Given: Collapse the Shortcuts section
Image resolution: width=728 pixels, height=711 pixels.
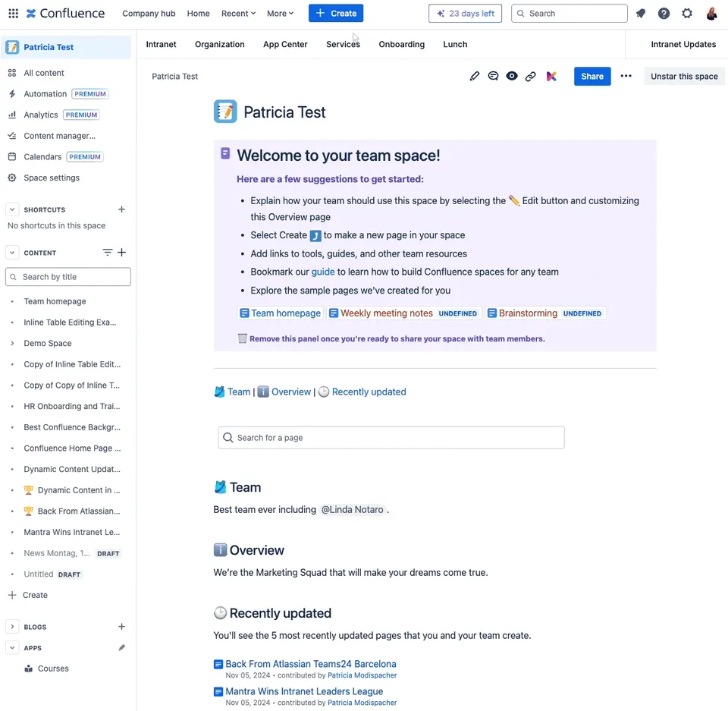Looking at the screenshot, I should pos(12,209).
